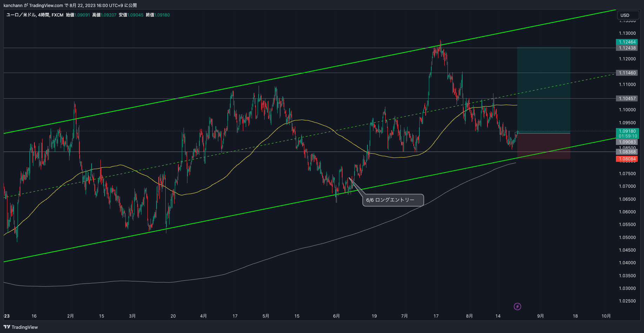Select the 1.11460 horizontal line price label
The image size is (644, 333).
click(627, 73)
